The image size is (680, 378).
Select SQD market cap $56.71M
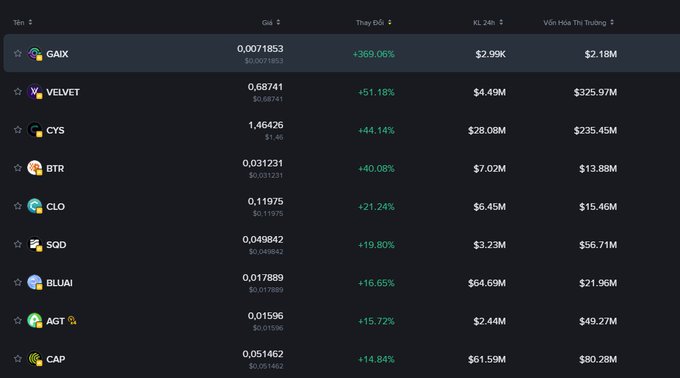[x=598, y=245]
